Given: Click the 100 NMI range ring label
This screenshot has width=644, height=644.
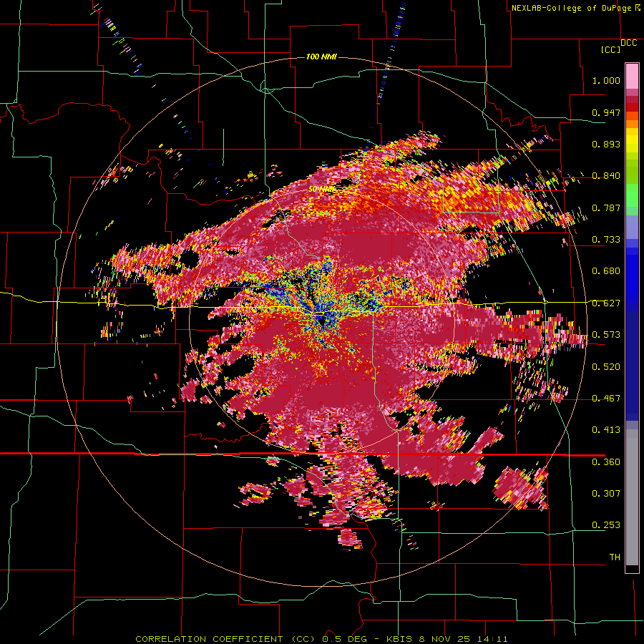Looking at the screenshot, I should click(x=321, y=57).
